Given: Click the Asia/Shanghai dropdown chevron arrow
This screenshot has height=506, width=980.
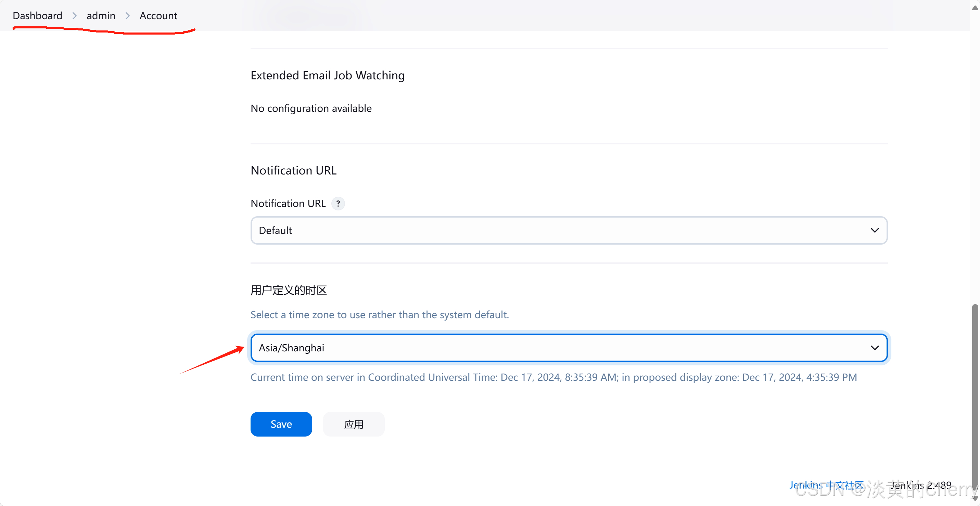Looking at the screenshot, I should pos(875,348).
